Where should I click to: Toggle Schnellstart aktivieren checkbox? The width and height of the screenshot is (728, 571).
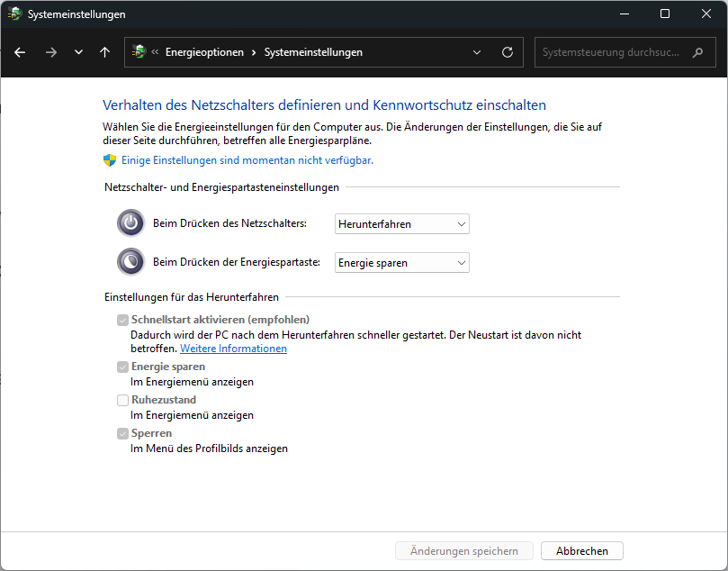coord(122,320)
